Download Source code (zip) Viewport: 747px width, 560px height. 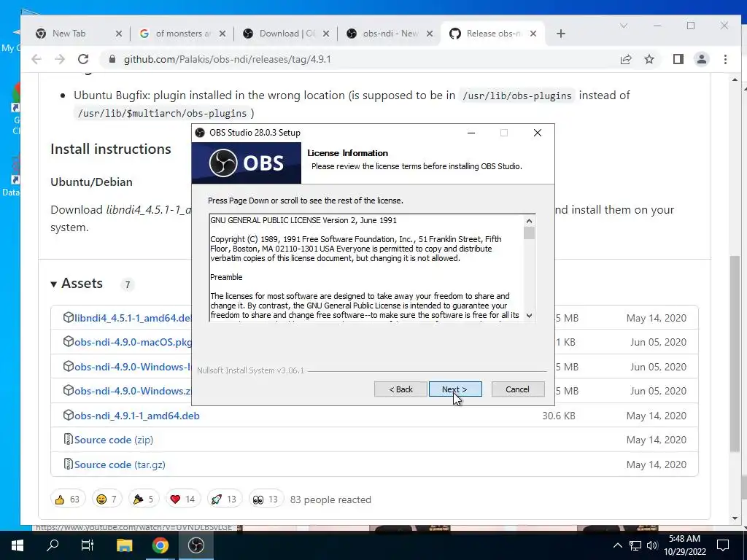113,440
